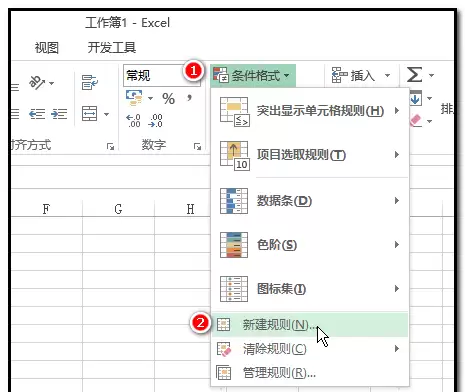Click the 条件格式 button
The image size is (465, 392).
pos(253,76)
